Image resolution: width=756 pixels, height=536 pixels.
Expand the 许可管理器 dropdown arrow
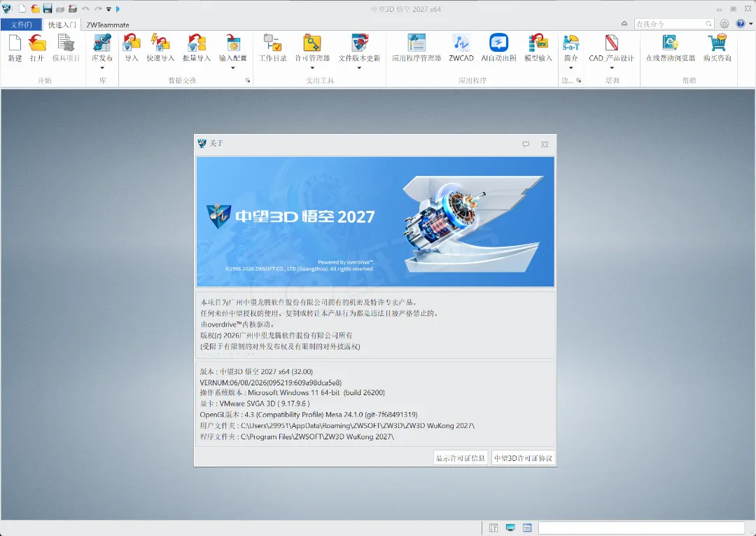point(312,68)
